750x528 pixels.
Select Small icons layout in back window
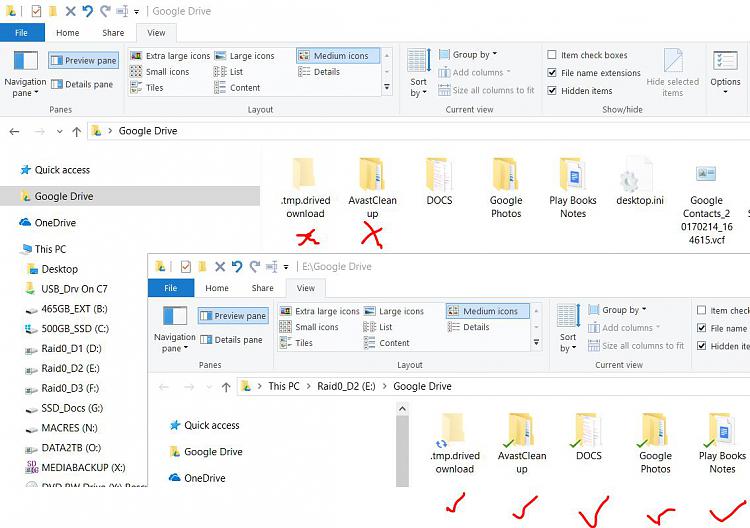160,72
